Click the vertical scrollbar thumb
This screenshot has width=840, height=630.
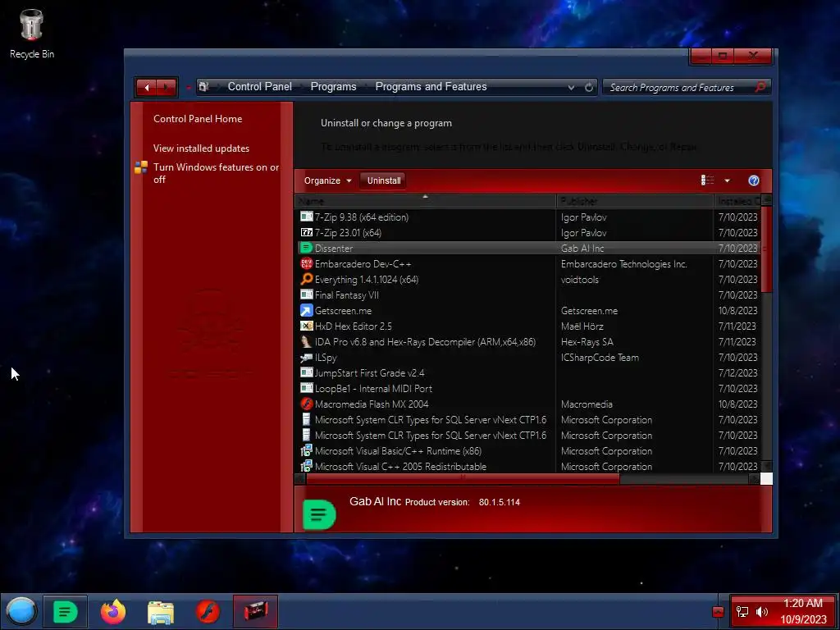767,249
